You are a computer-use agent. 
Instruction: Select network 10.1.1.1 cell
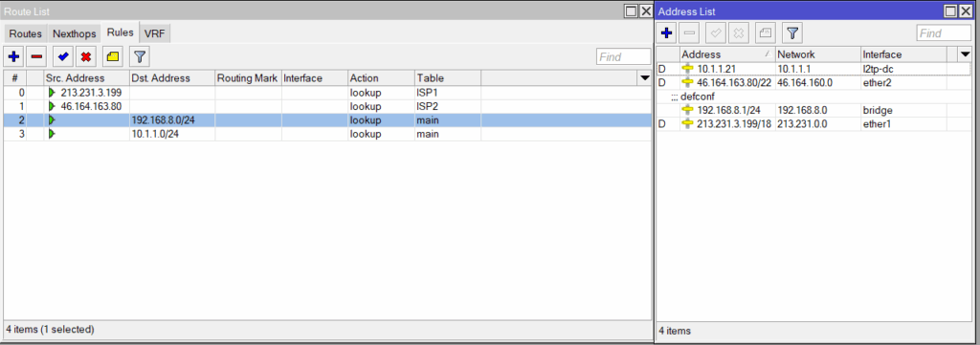click(818, 69)
